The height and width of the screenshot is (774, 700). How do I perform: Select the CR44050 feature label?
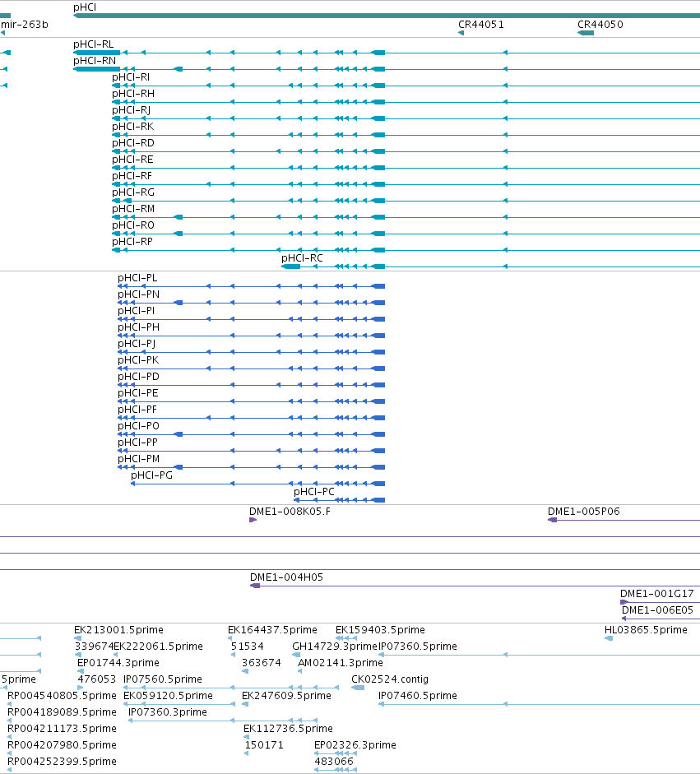(600, 24)
